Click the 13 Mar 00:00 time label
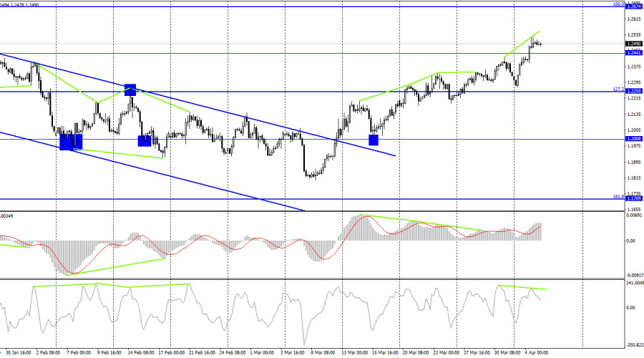 point(355,353)
